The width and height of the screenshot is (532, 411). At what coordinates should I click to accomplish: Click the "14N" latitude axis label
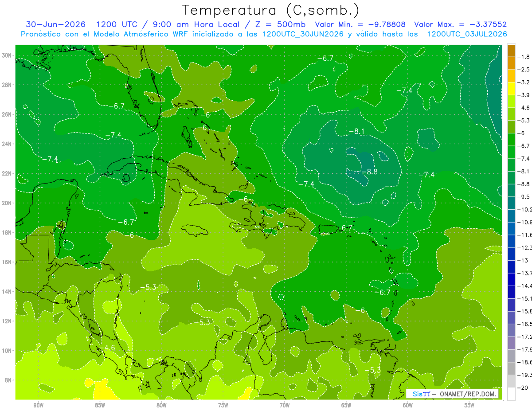[7, 291]
